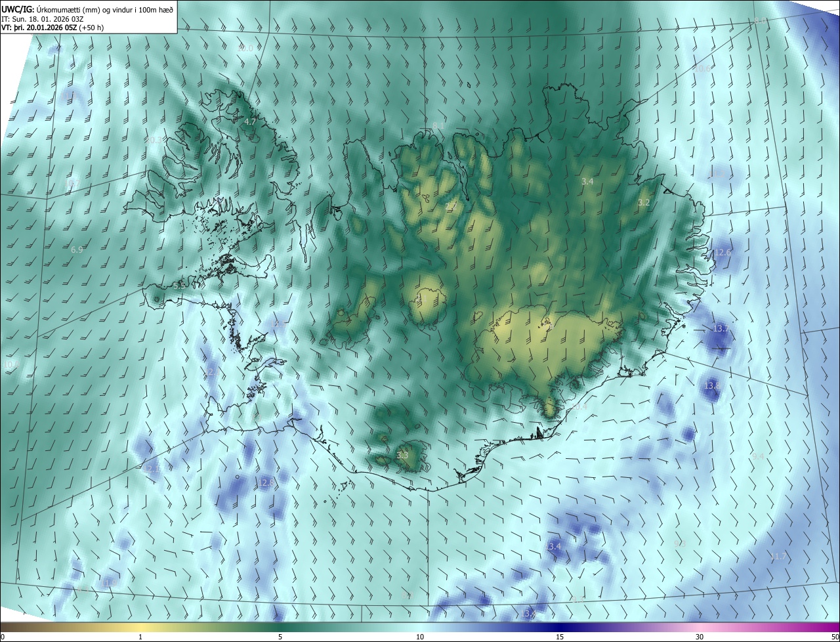Click the 9.4 value label in southeast sea
Image resolution: width=840 pixels, height=642 pixels.
click(758, 456)
